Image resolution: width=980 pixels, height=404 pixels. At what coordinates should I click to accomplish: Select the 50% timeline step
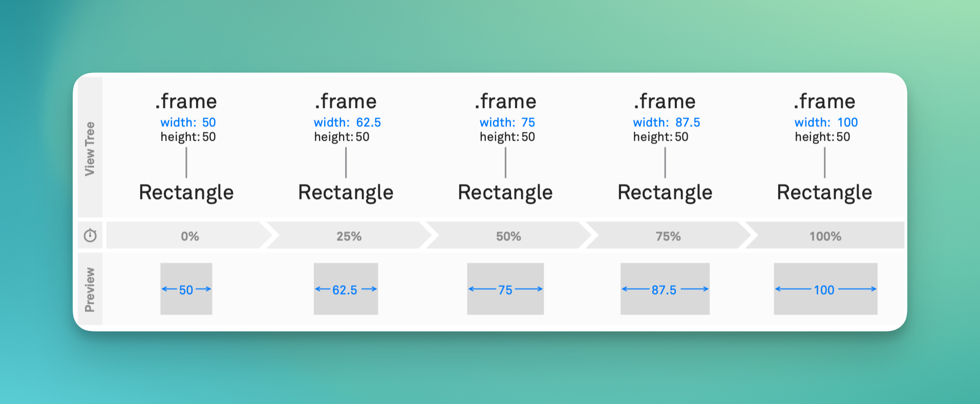click(x=508, y=236)
